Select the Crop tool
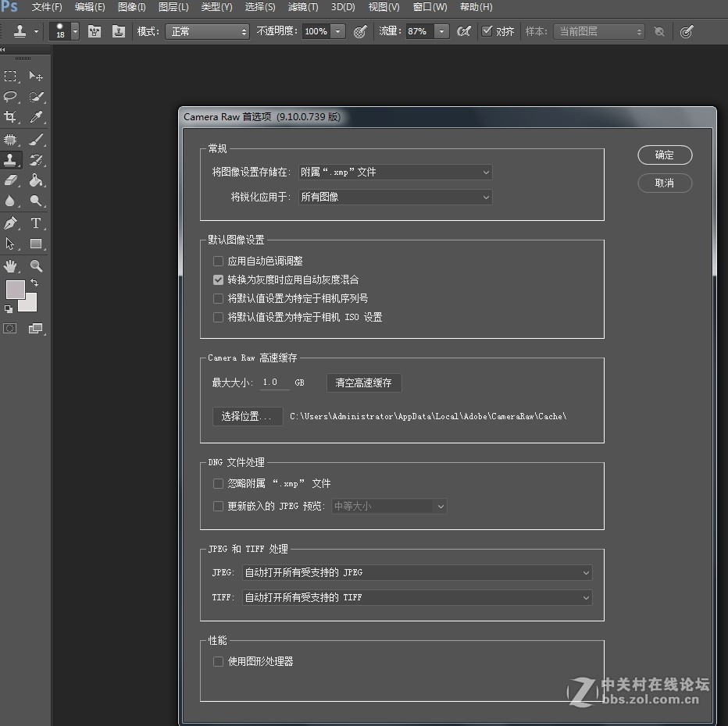Image resolution: width=728 pixels, height=726 pixels. 10,116
